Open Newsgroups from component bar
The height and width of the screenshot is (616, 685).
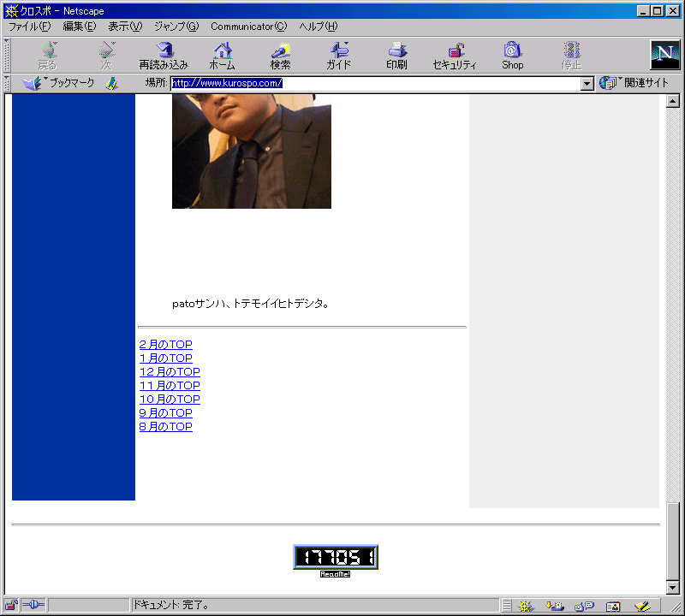pyautogui.click(x=584, y=606)
